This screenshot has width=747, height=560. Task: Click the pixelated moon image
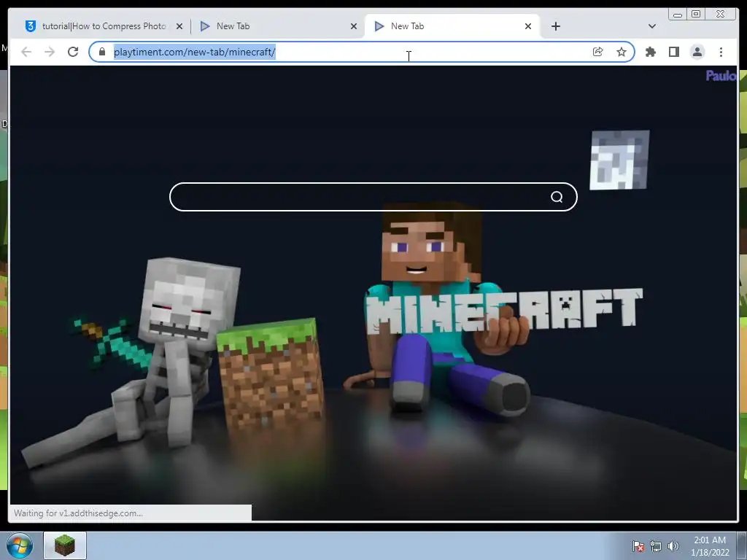click(x=620, y=160)
